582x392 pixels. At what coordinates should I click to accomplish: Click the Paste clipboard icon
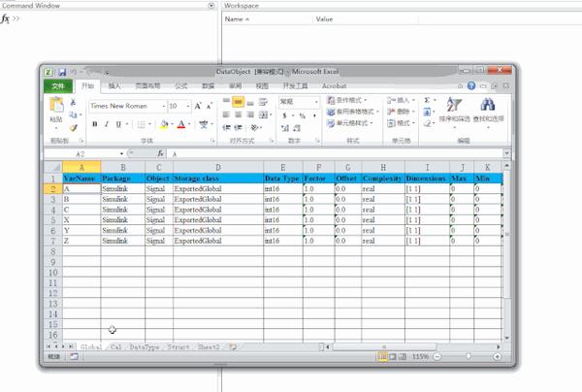tap(56, 105)
